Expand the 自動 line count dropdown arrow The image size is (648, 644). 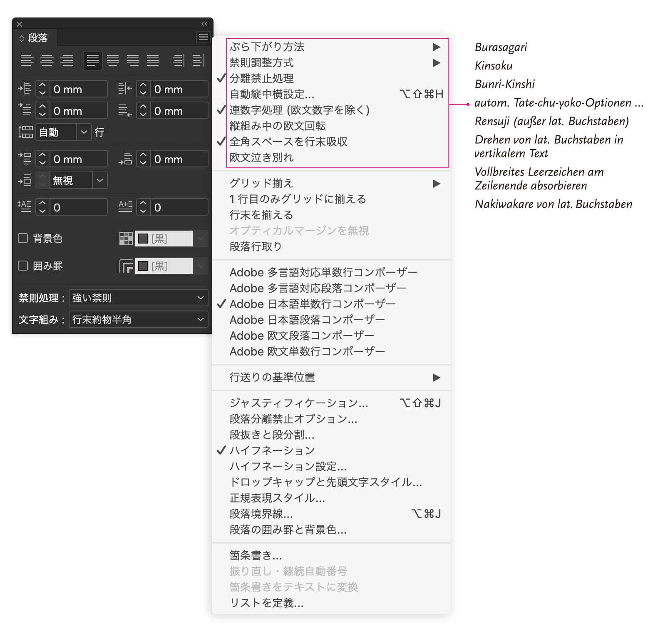point(84,132)
